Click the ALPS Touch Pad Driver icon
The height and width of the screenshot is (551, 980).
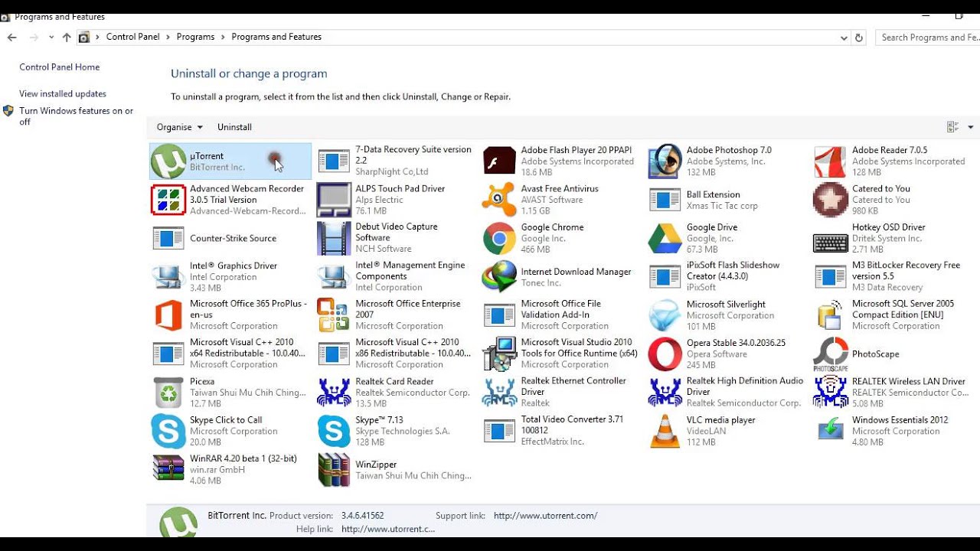[334, 200]
